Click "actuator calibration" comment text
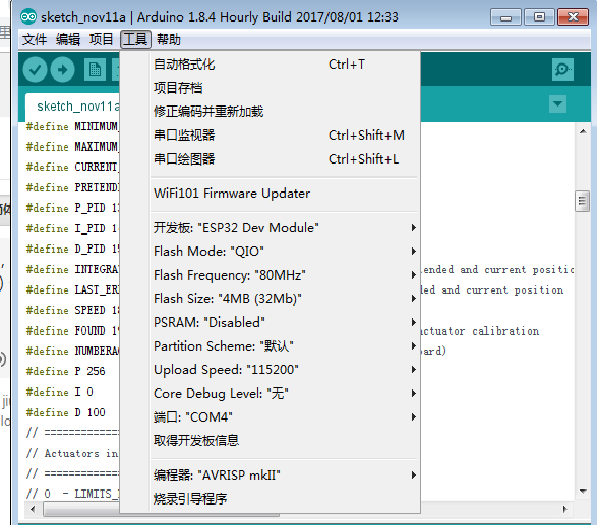597x525 pixels. [x=480, y=331]
